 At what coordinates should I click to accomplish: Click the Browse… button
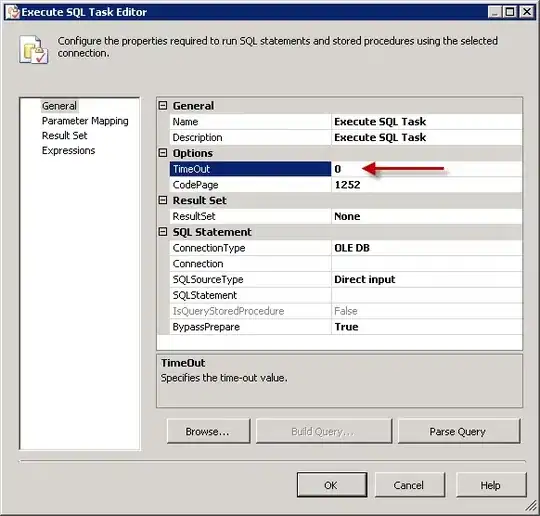(208, 431)
